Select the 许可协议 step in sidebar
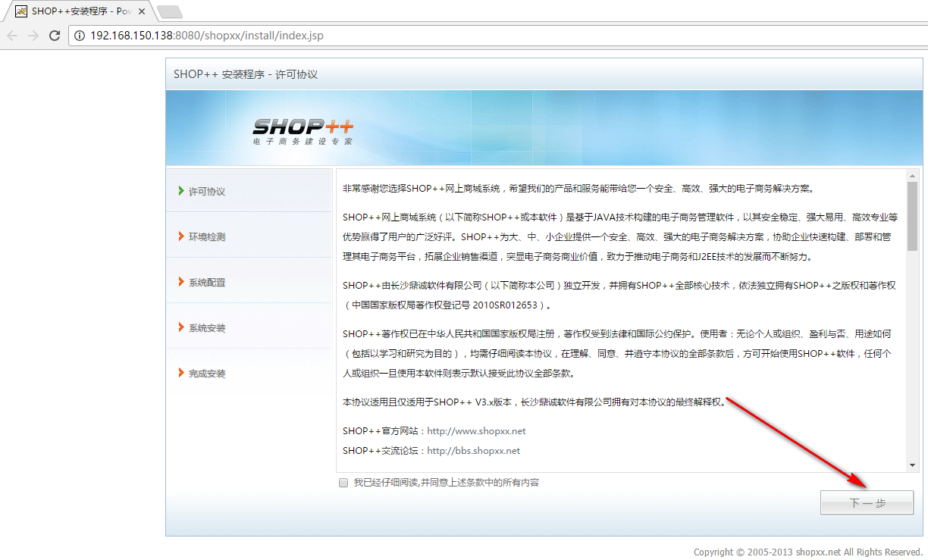The width and height of the screenshot is (928, 560). [x=249, y=191]
